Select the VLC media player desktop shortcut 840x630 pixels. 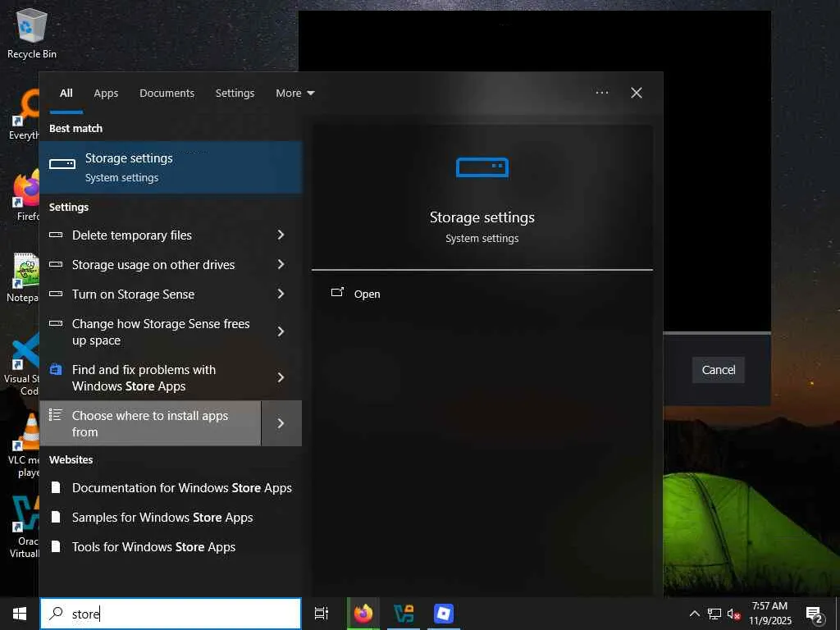[x=24, y=445]
